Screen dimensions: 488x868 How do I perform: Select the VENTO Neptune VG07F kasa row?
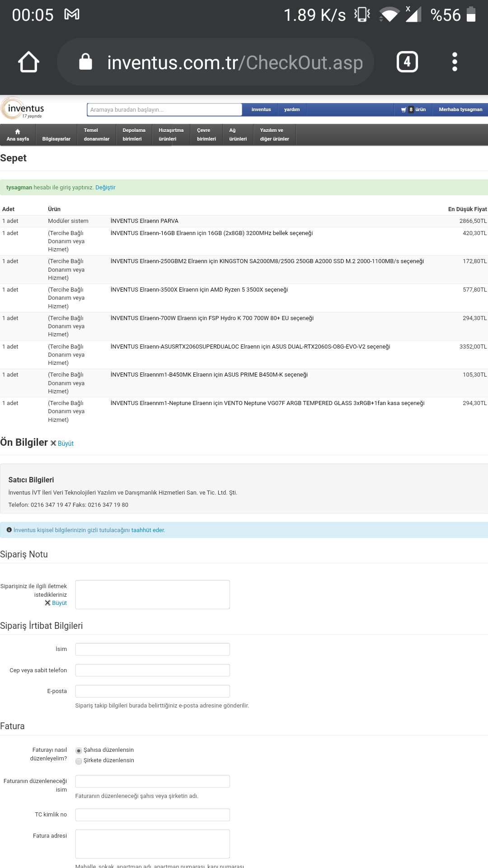(x=244, y=411)
